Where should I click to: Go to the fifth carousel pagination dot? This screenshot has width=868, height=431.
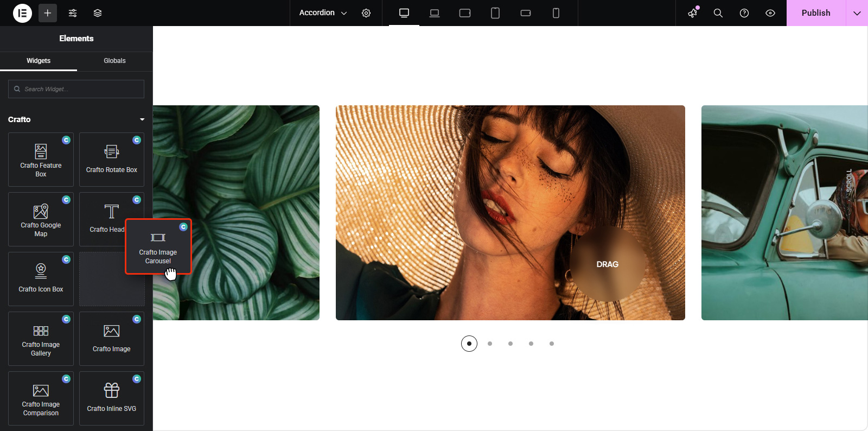(x=552, y=344)
